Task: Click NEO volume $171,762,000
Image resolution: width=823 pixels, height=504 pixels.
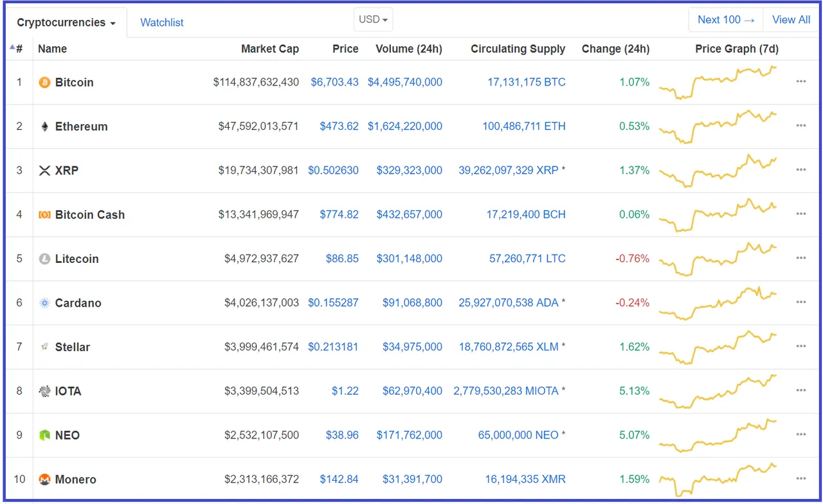Action: coord(410,435)
